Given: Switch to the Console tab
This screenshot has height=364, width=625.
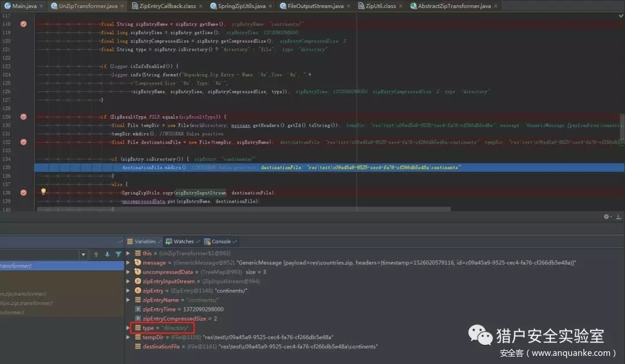Looking at the screenshot, I should click(220, 241).
